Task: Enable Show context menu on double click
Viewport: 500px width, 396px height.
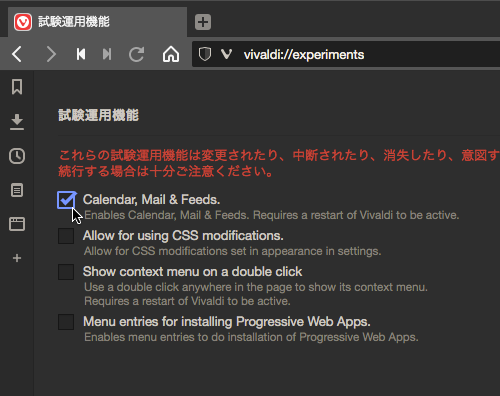Action: click(66, 272)
